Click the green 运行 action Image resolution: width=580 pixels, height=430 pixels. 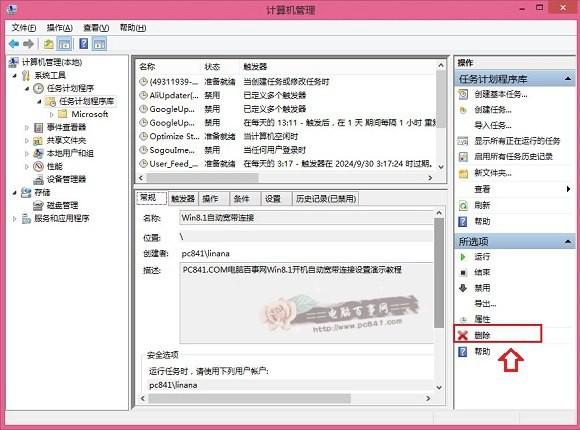pos(482,256)
